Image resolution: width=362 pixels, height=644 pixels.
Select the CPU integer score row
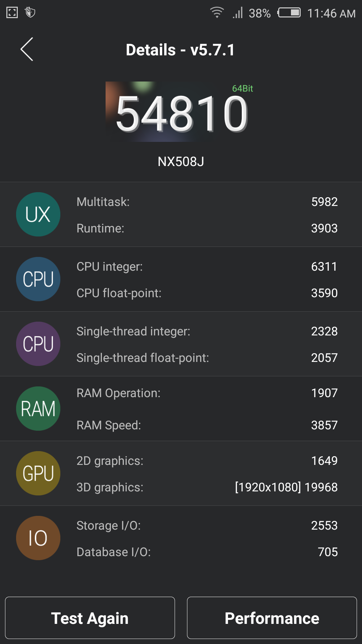pyautogui.click(x=207, y=267)
